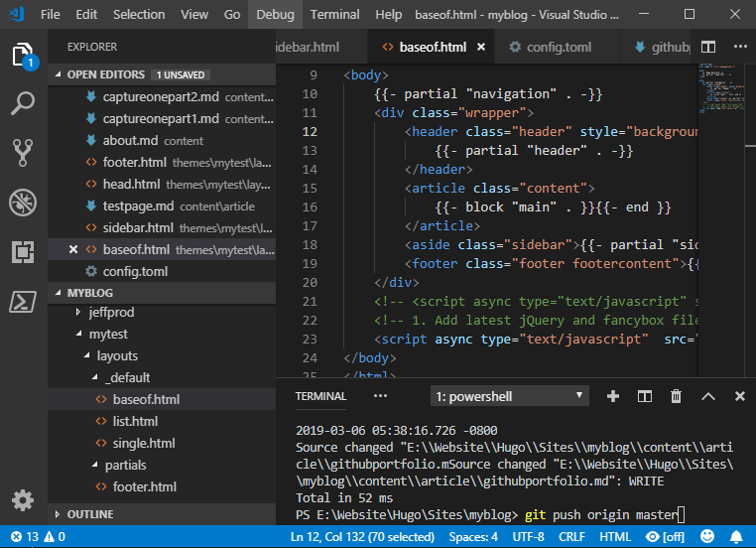Image resolution: width=756 pixels, height=548 pixels.
Task: Open the PowerShell panel icon in activity bar
Action: pyautogui.click(x=23, y=302)
